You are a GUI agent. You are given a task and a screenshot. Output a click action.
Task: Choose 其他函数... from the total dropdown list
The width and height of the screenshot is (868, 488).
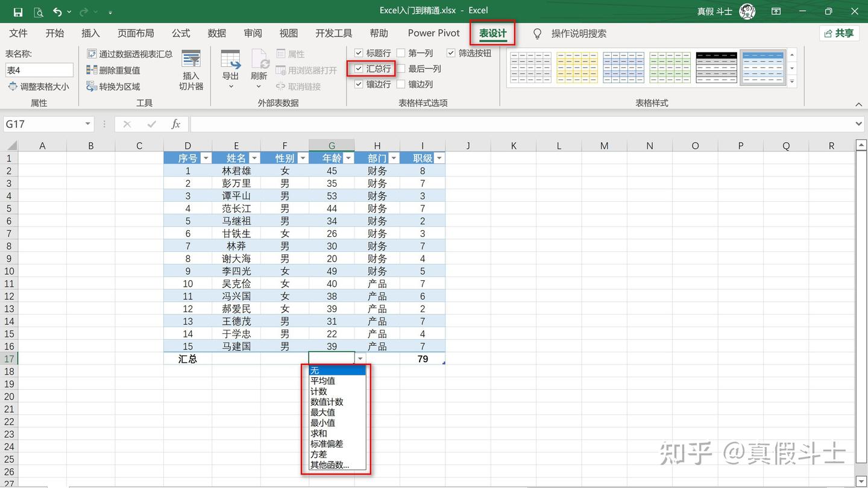[337, 465]
